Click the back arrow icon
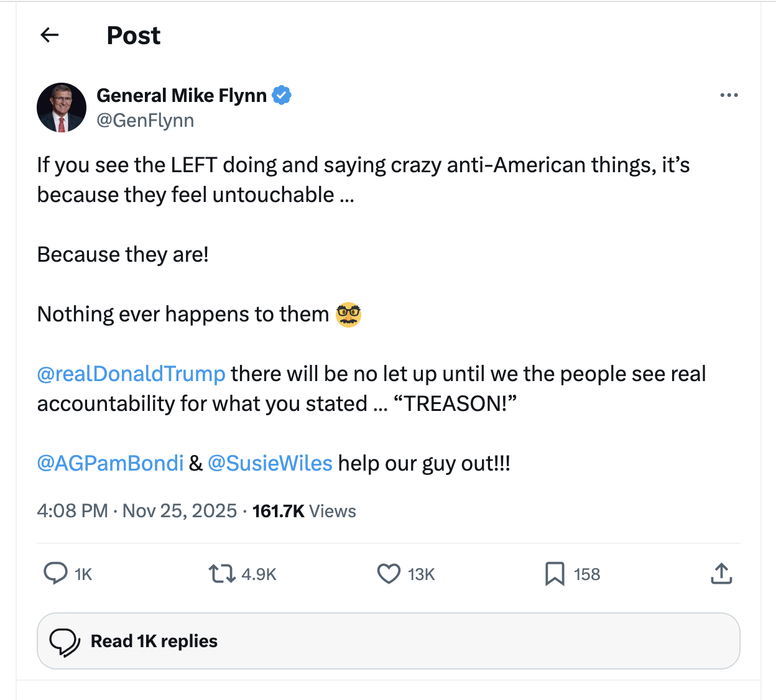This screenshot has width=776, height=700. 50,35
